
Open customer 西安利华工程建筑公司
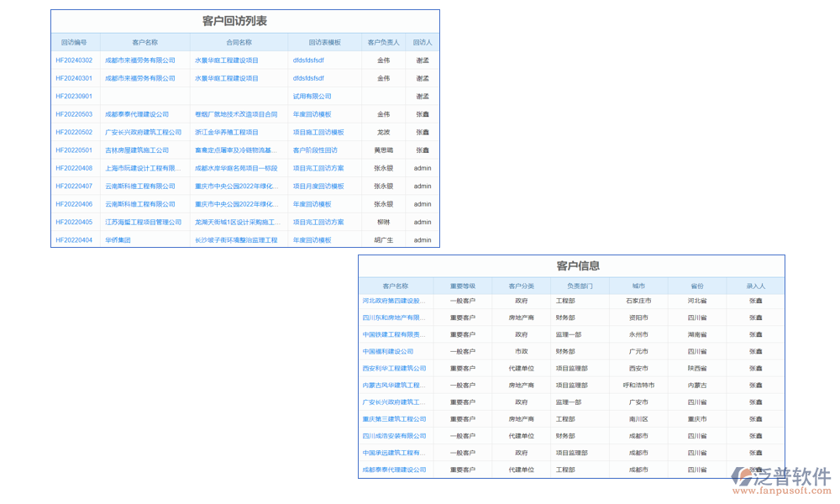tap(392, 368)
